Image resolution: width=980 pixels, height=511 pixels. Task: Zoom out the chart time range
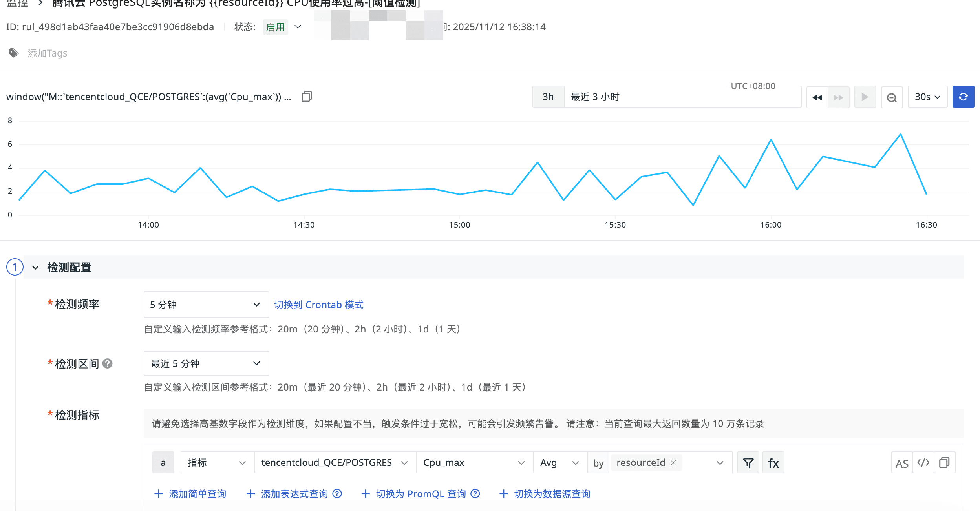tap(892, 97)
